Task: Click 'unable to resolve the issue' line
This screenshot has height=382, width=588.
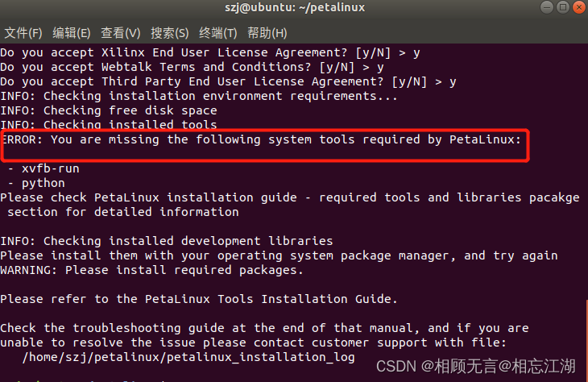Action: pos(254,343)
